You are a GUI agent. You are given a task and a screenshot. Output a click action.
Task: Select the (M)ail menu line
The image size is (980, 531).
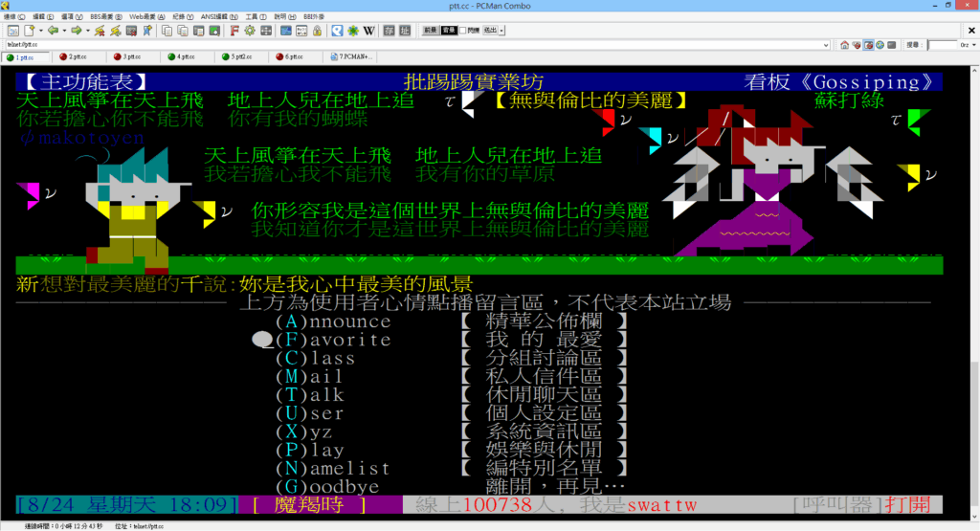(x=452, y=377)
